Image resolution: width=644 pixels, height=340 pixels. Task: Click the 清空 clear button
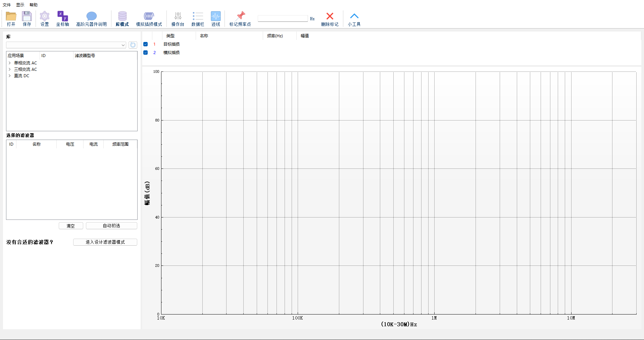pos(71,226)
